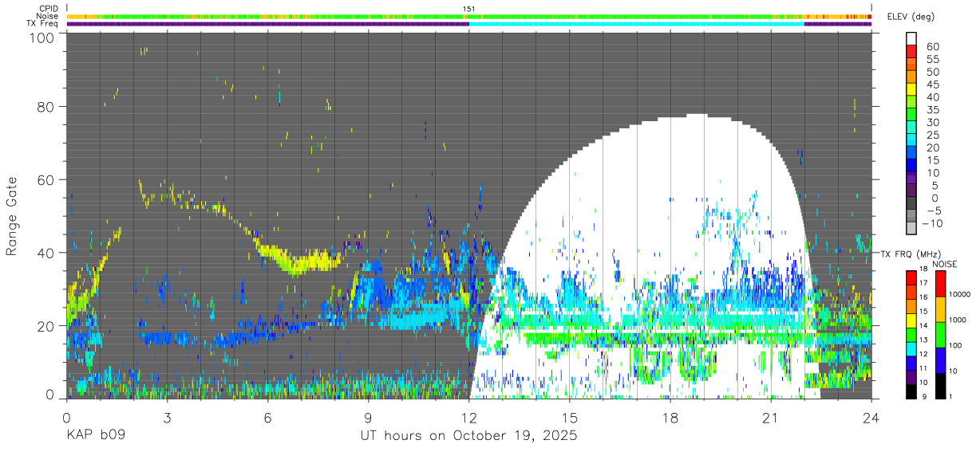Click the purple left section of TX Freq strip

pos(267,24)
